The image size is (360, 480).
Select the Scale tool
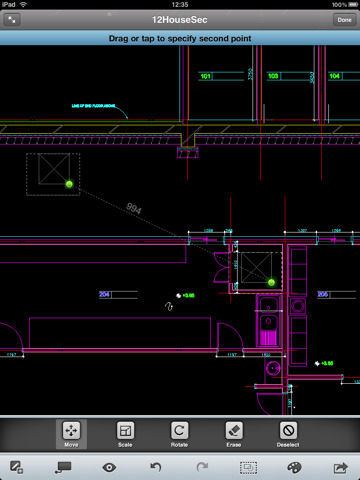[125, 434]
